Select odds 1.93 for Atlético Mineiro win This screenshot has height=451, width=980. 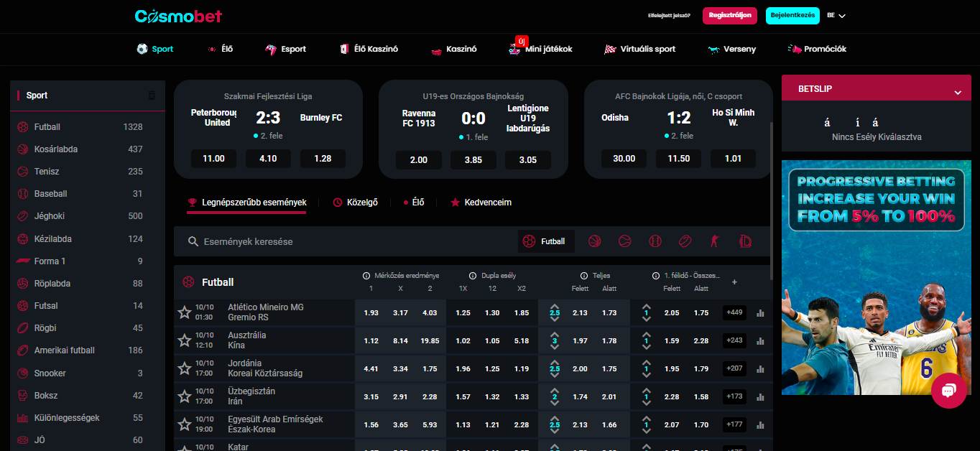point(371,312)
